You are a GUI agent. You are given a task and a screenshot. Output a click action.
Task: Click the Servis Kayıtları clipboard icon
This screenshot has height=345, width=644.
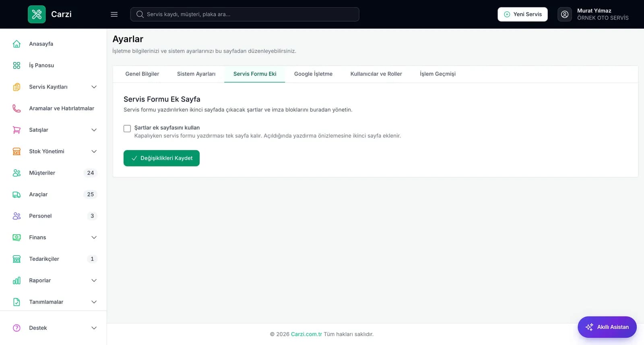point(17,87)
